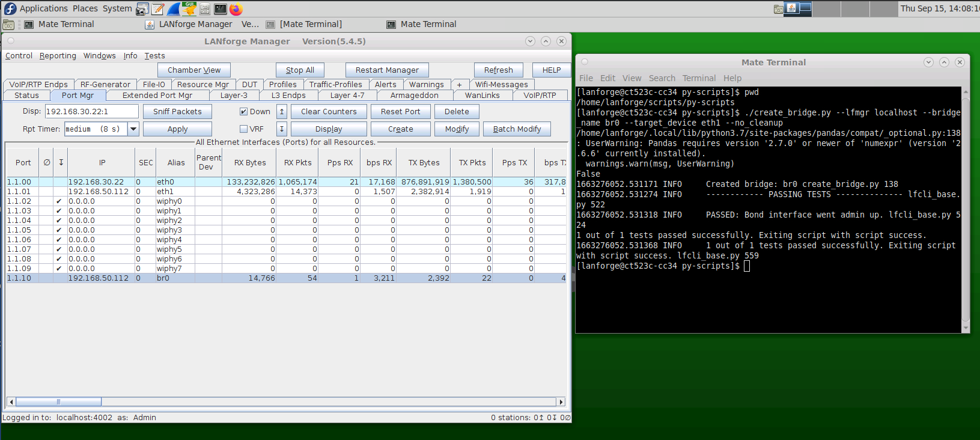Click the Batch Modify button
Viewport: 980px width, 440px height.
517,129
